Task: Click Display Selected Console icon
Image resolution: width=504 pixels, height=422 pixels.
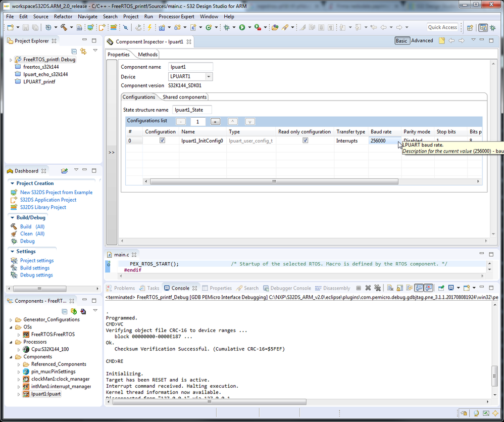Action: click(451, 288)
